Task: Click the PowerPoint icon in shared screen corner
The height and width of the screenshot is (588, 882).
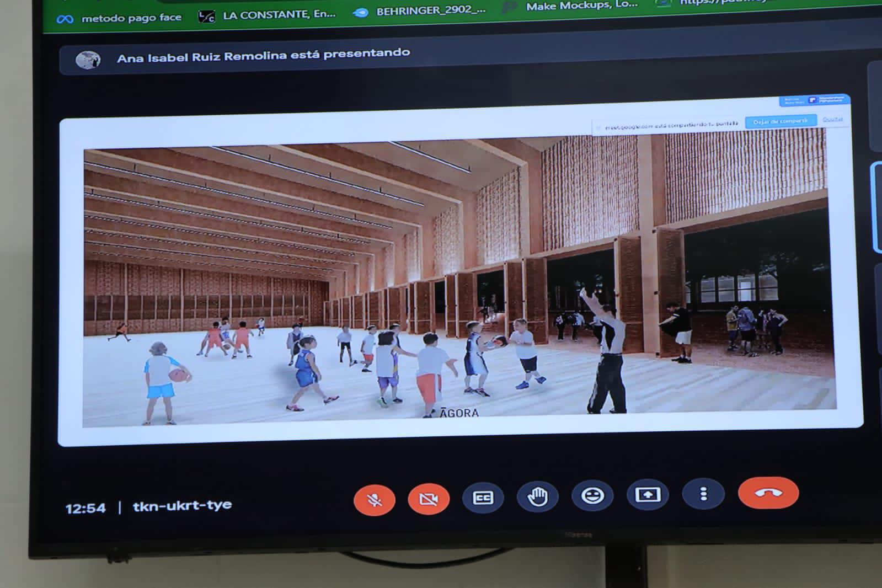Action: pyautogui.click(x=812, y=100)
